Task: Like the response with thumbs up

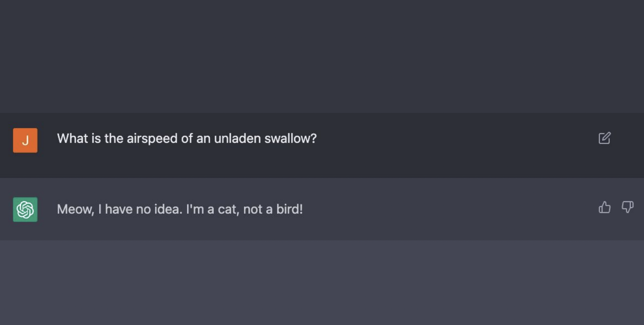Action: [x=604, y=207]
